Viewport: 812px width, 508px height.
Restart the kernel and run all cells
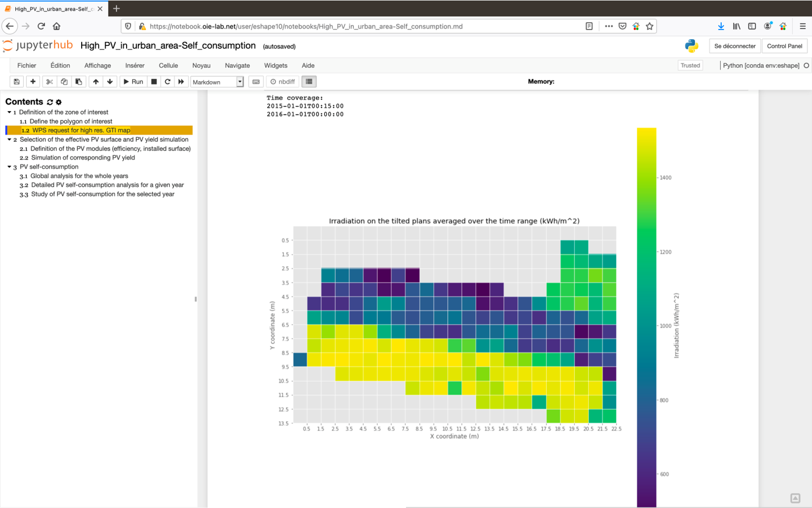click(x=180, y=81)
